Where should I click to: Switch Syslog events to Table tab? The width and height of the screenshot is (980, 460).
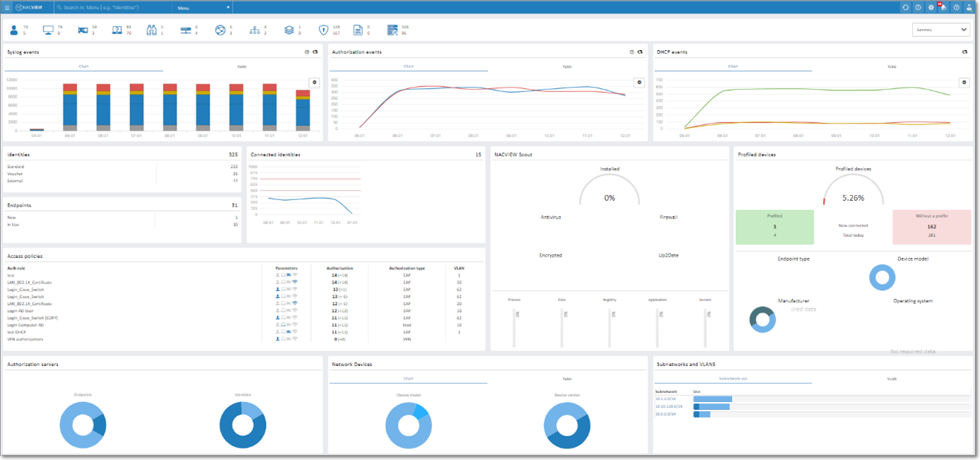tap(242, 66)
